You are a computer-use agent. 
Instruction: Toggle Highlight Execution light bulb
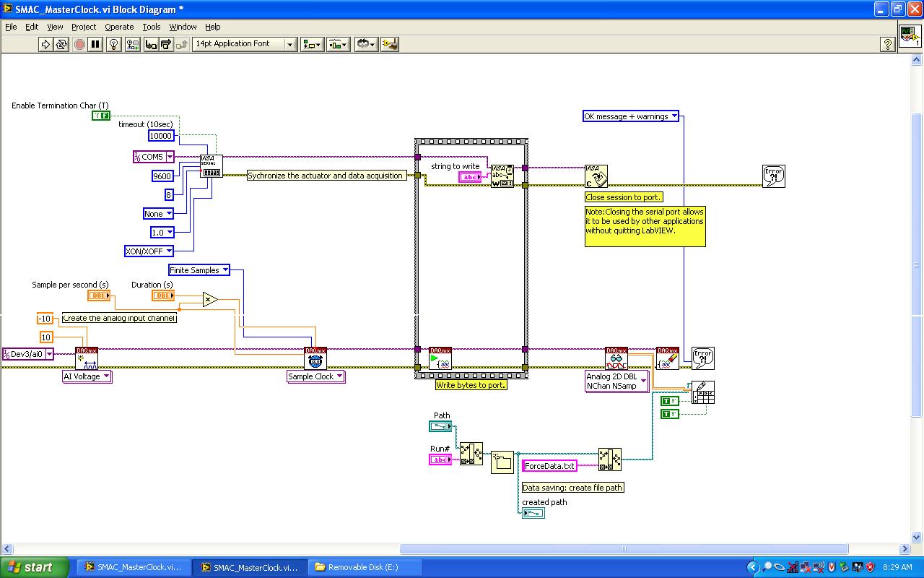click(x=114, y=44)
